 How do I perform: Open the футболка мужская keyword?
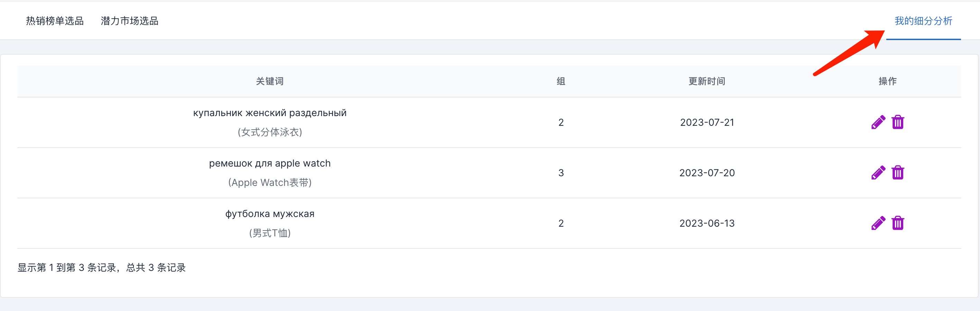[x=270, y=214]
